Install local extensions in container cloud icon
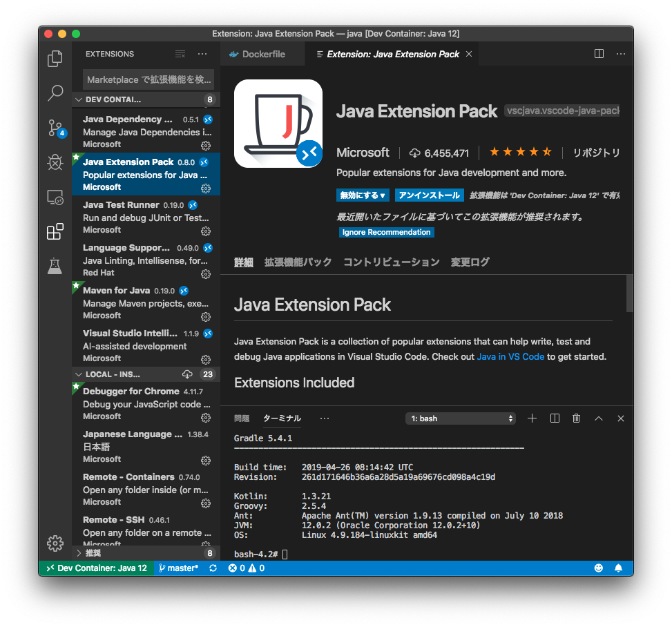This screenshot has height=627, width=672. 187,374
